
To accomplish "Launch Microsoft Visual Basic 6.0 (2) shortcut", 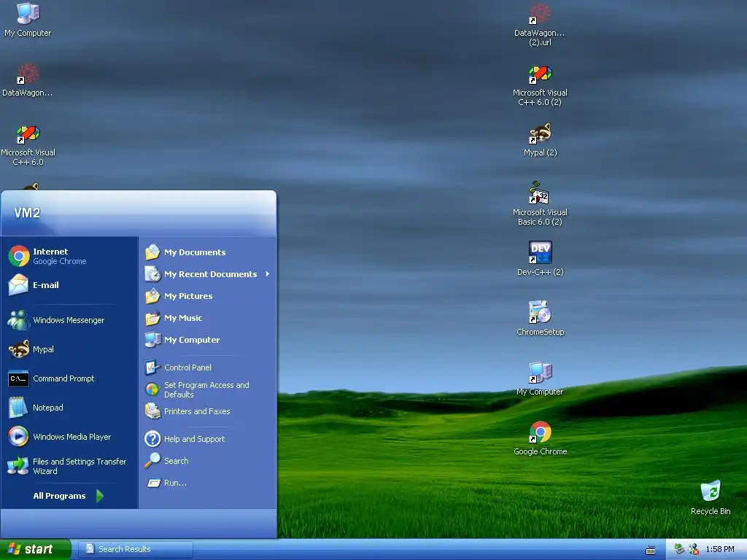I will pos(540,204).
